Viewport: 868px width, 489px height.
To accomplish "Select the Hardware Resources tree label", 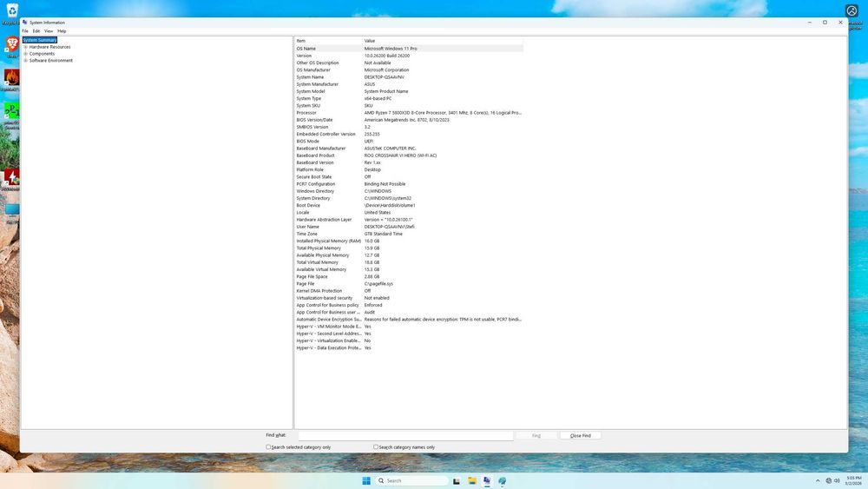I will pyautogui.click(x=49, y=47).
